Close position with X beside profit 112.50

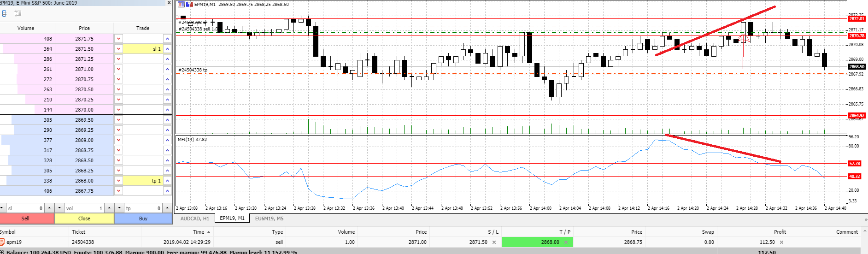pyautogui.click(x=781, y=242)
